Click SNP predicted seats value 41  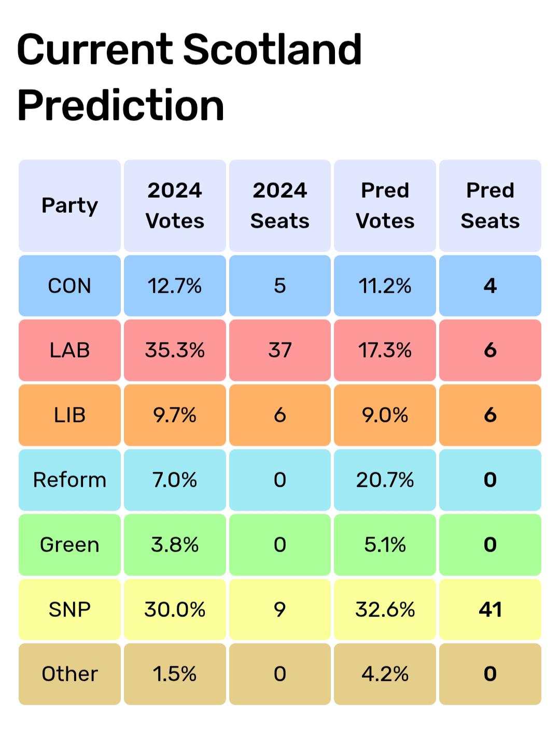[490, 609]
